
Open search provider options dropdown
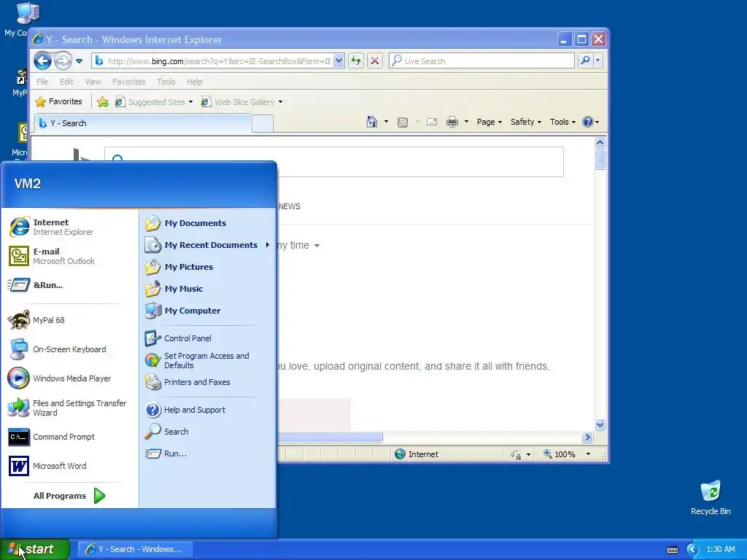[598, 61]
